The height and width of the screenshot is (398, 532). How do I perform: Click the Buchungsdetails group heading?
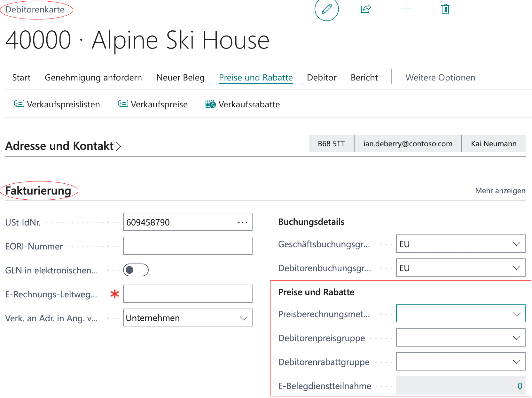point(311,222)
